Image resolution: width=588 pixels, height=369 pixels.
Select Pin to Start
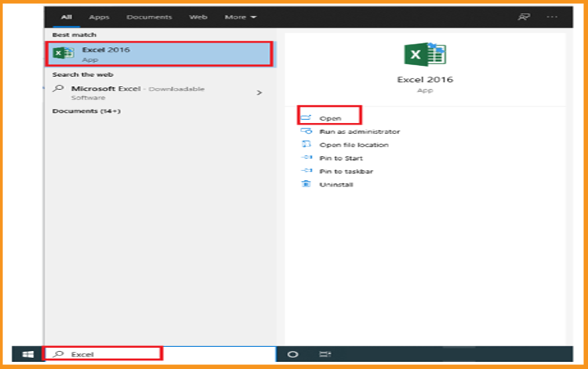point(341,158)
